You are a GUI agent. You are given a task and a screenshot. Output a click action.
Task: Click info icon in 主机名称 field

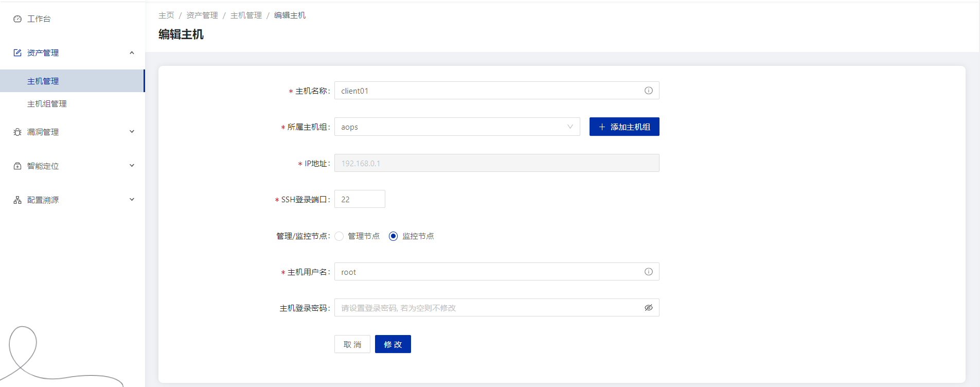pyautogui.click(x=648, y=91)
